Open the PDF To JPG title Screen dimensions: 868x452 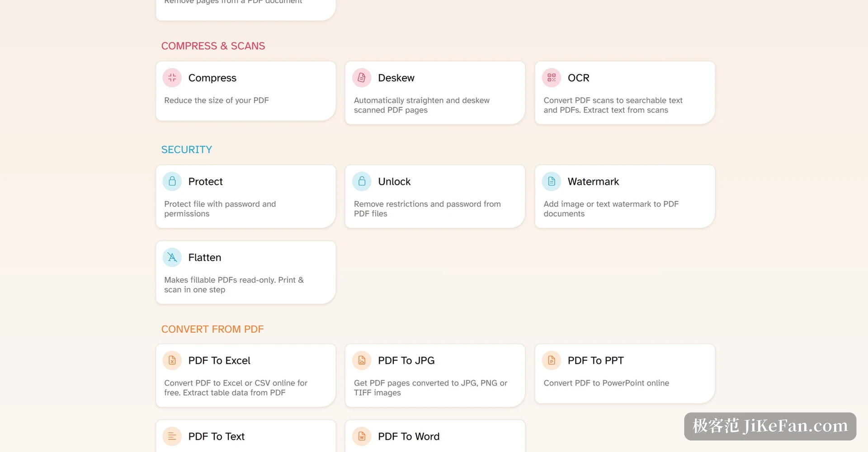[x=406, y=360]
